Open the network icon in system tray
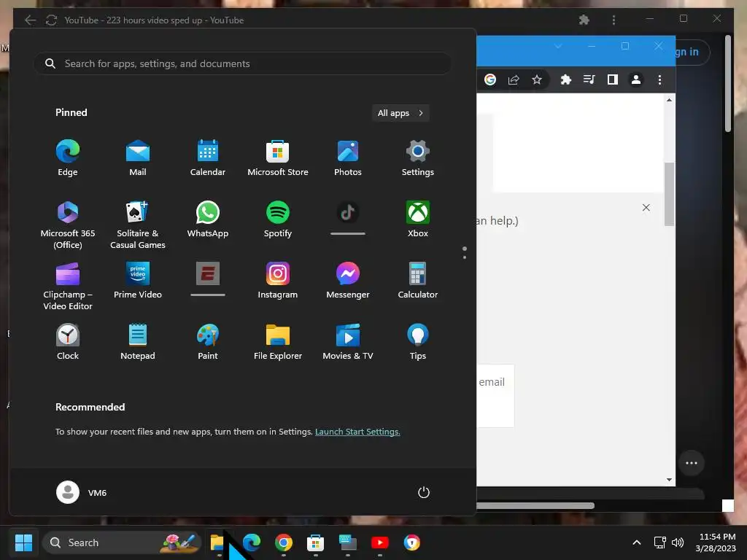Image resolution: width=747 pixels, height=560 pixels. 659,542
